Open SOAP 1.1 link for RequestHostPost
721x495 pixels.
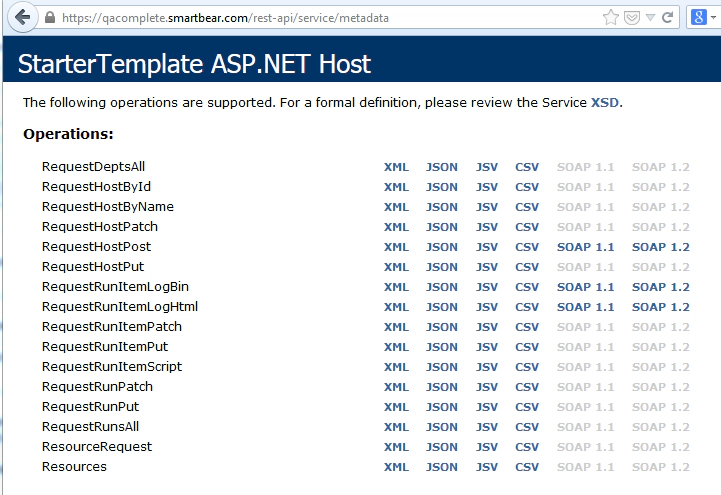tap(586, 247)
